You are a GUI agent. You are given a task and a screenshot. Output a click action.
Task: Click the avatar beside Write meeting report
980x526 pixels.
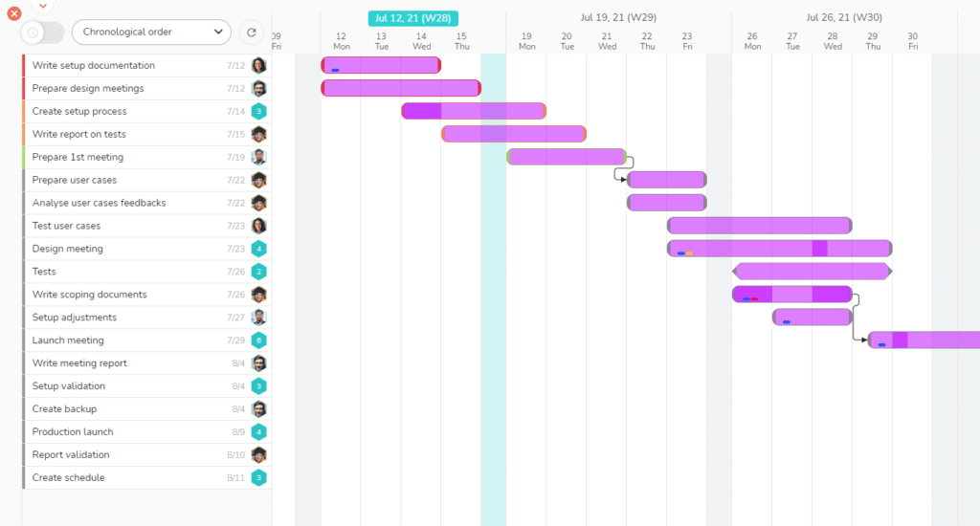[258, 363]
